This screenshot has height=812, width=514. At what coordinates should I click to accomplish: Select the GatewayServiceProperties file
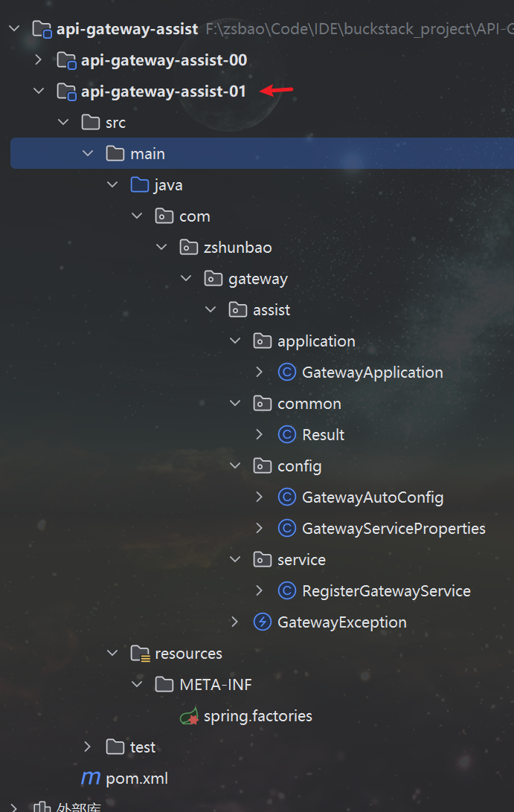pyautogui.click(x=393, y=529)
